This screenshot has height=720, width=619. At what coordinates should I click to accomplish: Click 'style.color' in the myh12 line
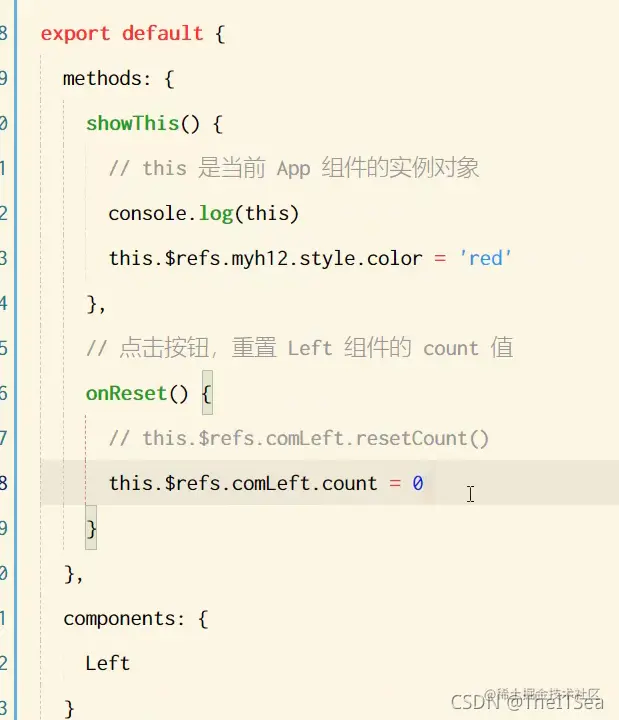pos(361,259)
